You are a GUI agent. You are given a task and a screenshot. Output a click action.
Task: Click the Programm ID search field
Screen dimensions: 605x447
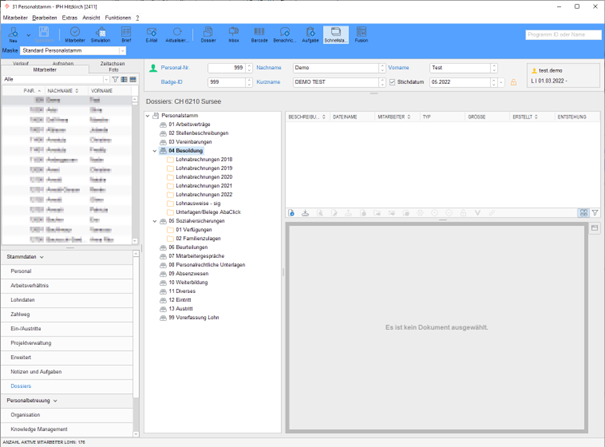click(563, 34)
